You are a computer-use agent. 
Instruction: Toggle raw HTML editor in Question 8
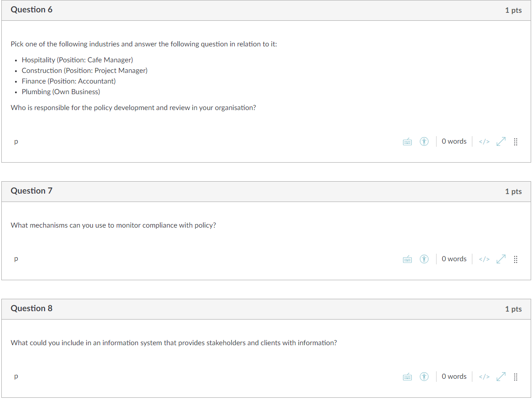coord(484,377)
